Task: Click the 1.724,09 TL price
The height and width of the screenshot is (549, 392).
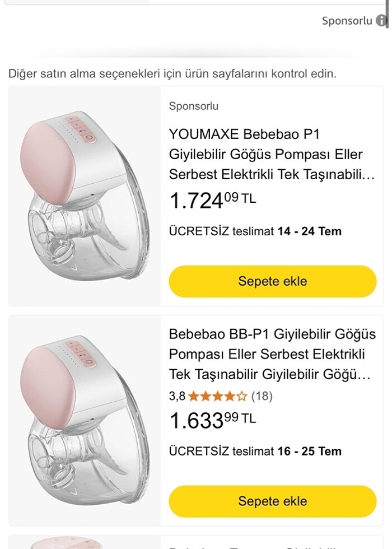Action: pyautogui.click(x=212, y=200)
